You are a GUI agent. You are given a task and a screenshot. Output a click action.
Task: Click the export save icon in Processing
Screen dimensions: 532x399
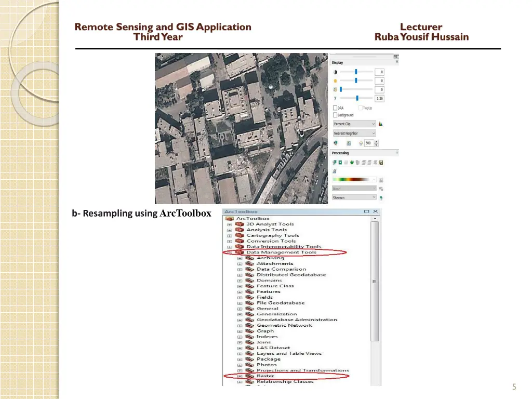coord(381,163)
